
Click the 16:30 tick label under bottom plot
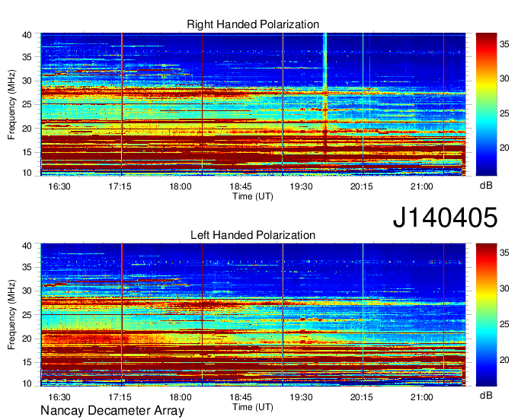[x=59, y=397]
